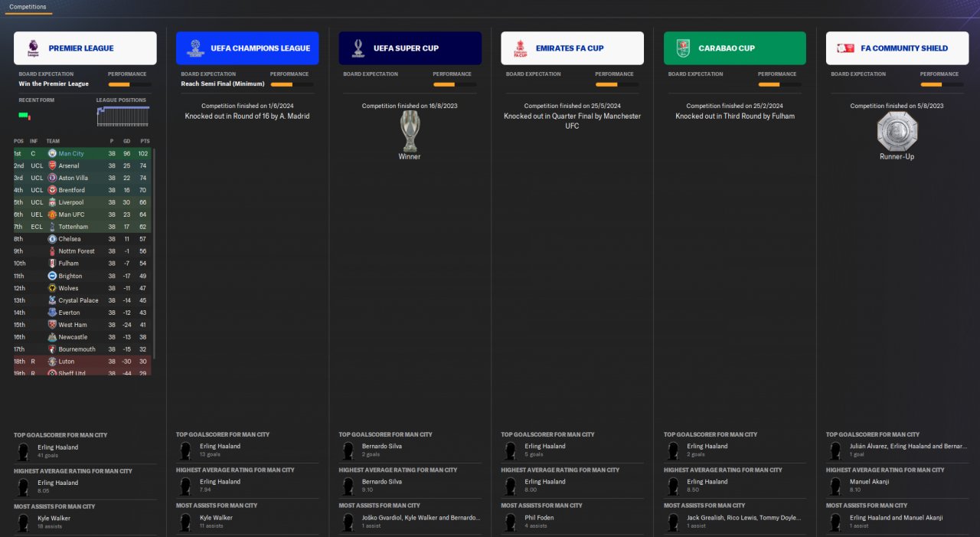The image size is (980, 537).
Task: Open the Carabao Cup card
Action: click(x=735, y=48)
